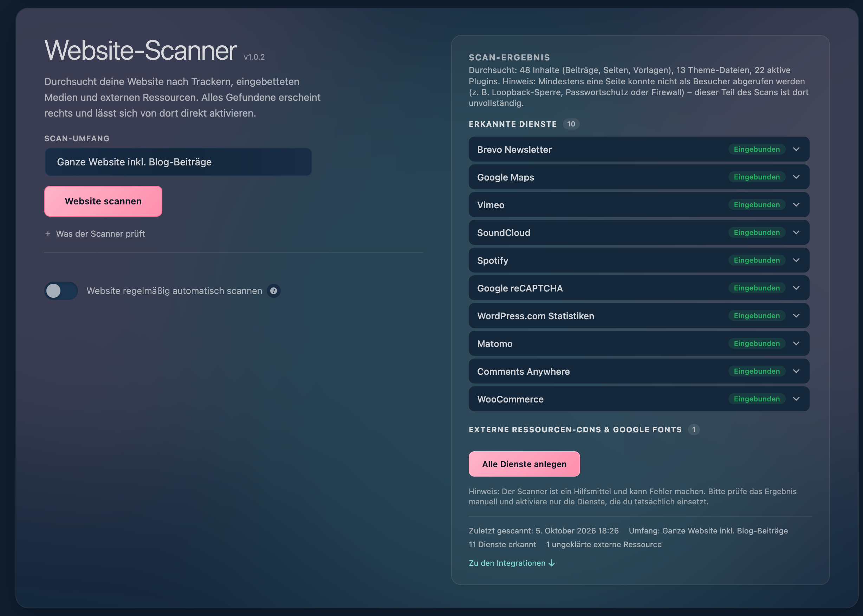This screenshot has height=616, width=863.
Task: Click '1 ungeklärte externe Ressource' text
Action: click(x=603, y=544)
